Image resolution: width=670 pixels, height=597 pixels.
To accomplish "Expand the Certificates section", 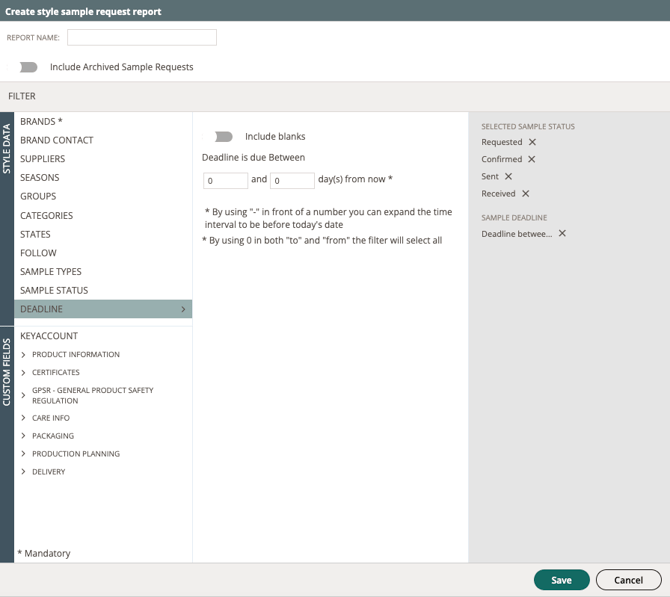I will (x=24, y=372).
